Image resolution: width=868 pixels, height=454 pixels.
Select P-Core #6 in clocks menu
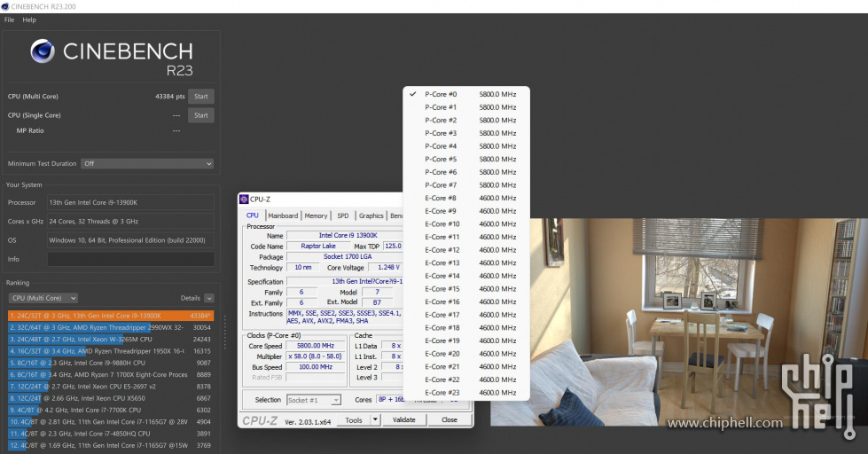coord(466,172)
